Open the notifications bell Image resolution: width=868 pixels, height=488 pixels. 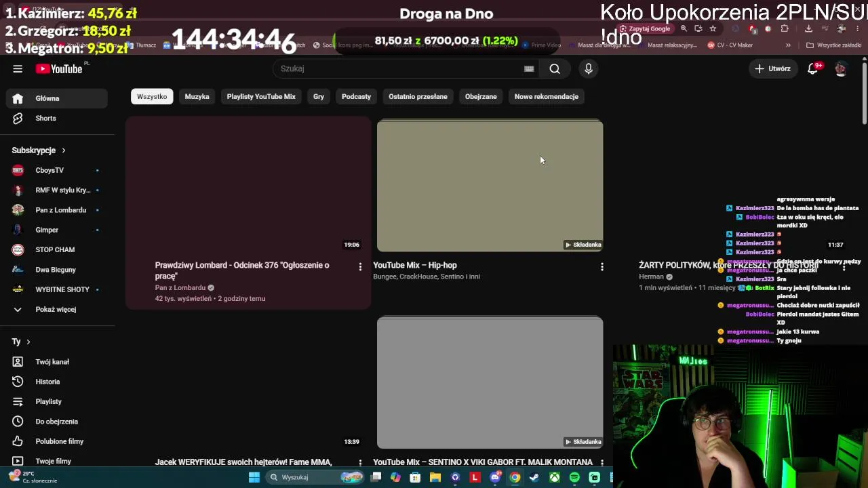click(x=813, y=68)
